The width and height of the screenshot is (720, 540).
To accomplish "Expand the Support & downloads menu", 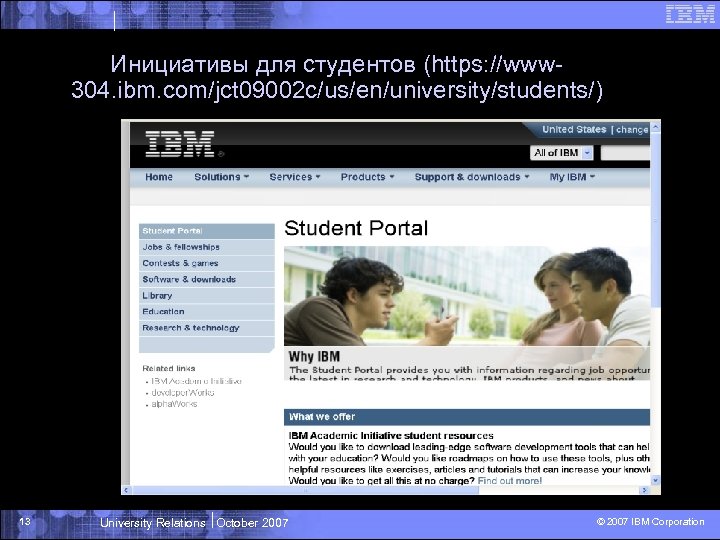I will 472,177.
